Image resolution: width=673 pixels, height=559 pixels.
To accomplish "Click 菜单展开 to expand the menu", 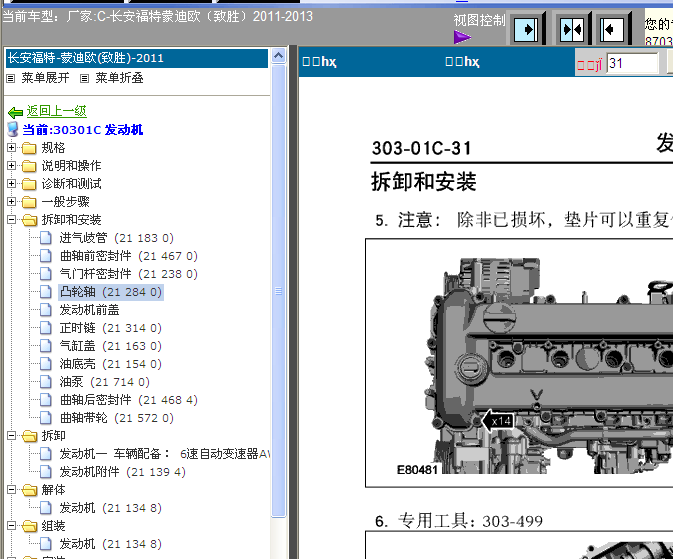I will click(45, 78).
